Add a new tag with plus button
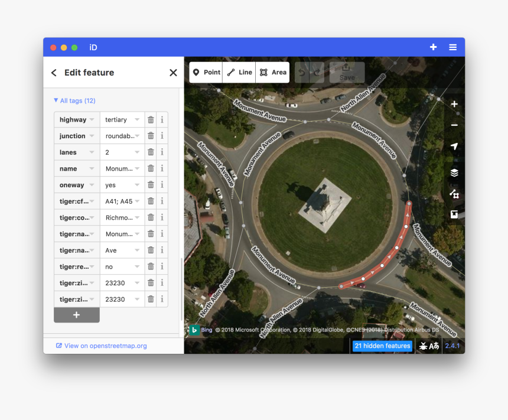Image resolution: width=508 pixels, height=420 pixels. point(76,315)
